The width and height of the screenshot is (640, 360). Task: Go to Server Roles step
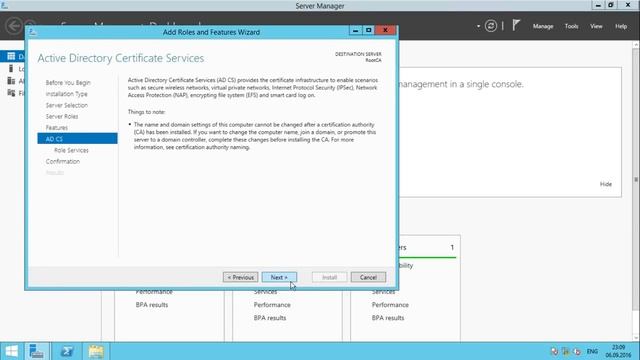(62, 116)
